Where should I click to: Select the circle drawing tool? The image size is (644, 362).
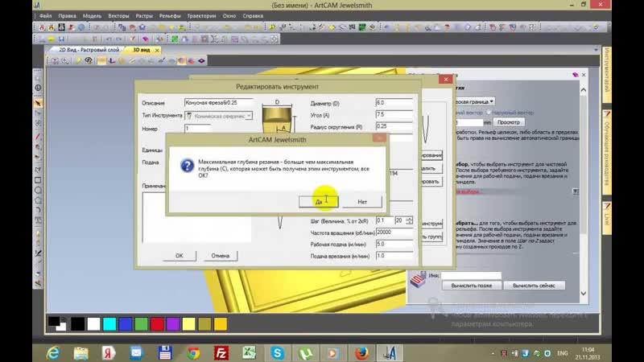coord(38,191)
